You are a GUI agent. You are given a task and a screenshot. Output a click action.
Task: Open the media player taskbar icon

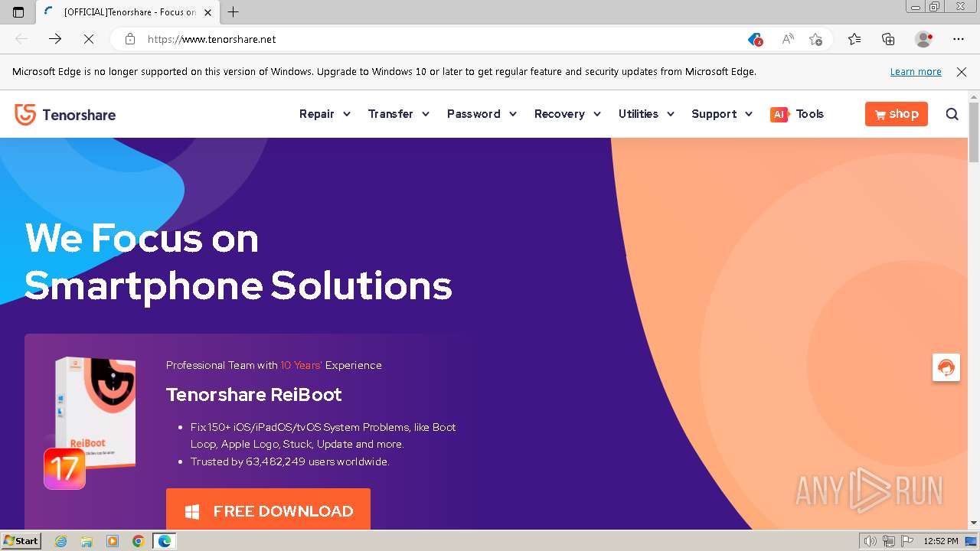(x=113, y=541)
